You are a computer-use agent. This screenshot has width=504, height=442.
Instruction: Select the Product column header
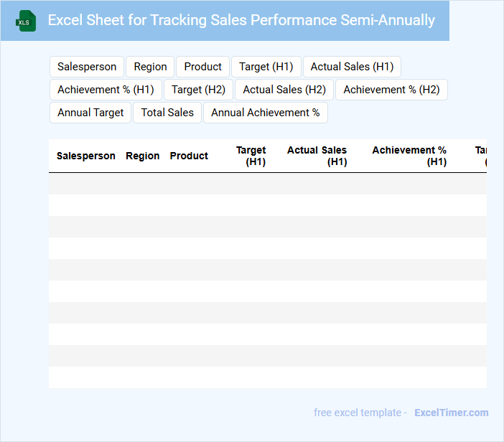click(x=189, y=156)
